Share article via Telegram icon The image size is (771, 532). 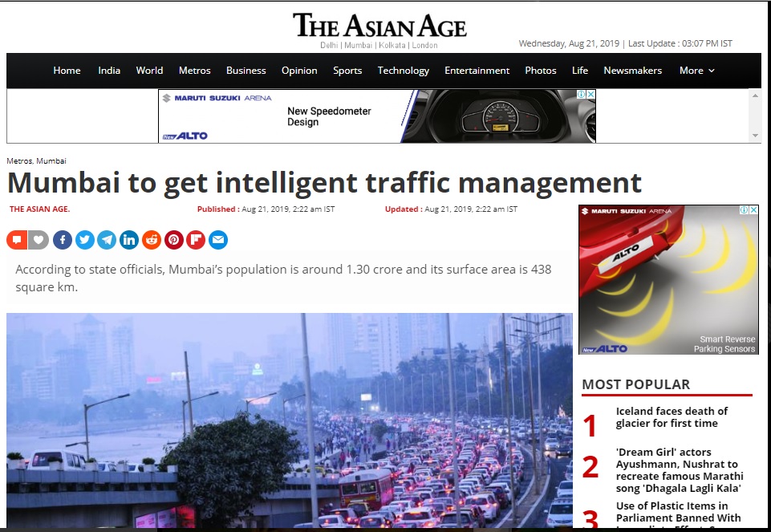[x=107, y=240]
